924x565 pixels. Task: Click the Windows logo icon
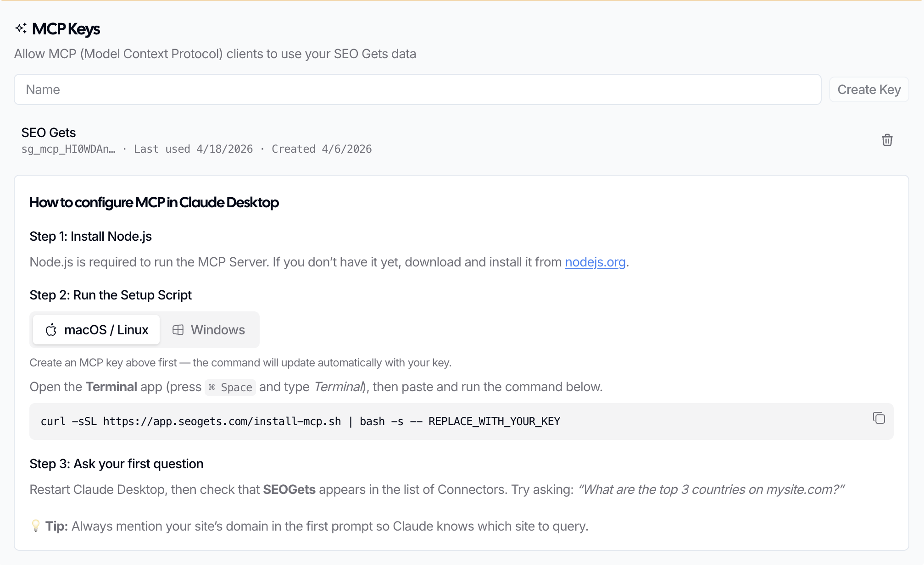pyautogui.click(x=178, y=330)
